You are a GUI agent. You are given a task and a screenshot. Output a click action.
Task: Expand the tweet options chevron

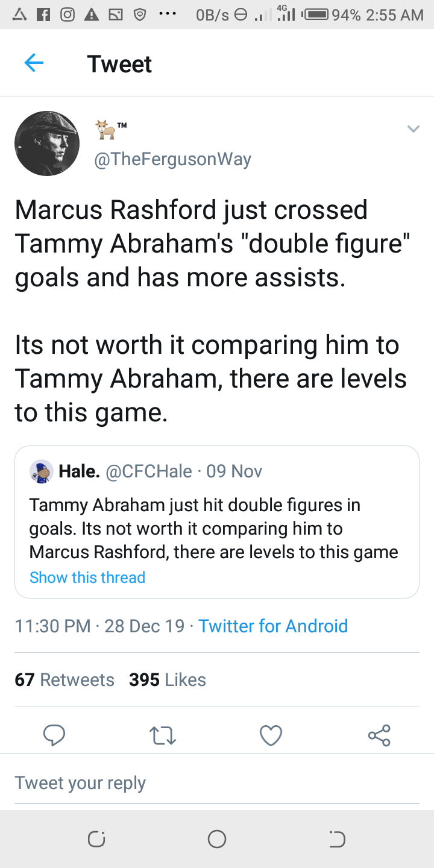pyautogui.click(x=413, y=129)
